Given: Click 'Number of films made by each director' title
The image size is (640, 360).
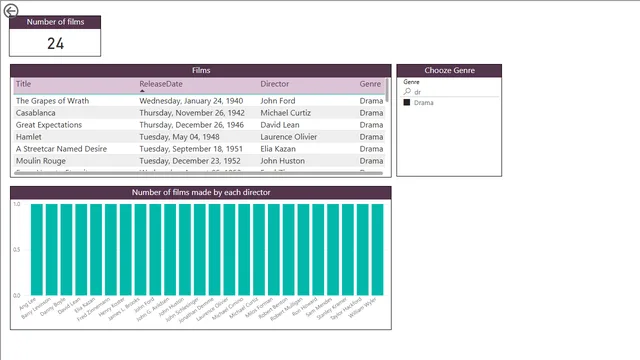Looking at the screenshot, I should 201,192.
